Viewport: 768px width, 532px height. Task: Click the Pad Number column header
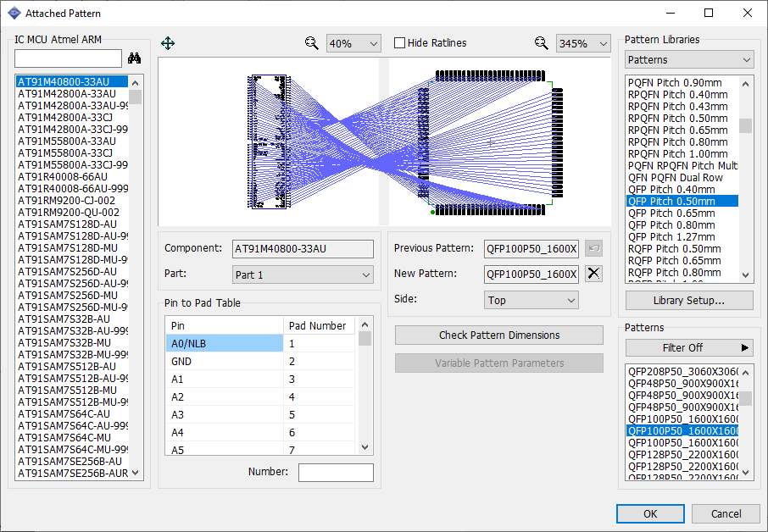click(x=319, y=325)
